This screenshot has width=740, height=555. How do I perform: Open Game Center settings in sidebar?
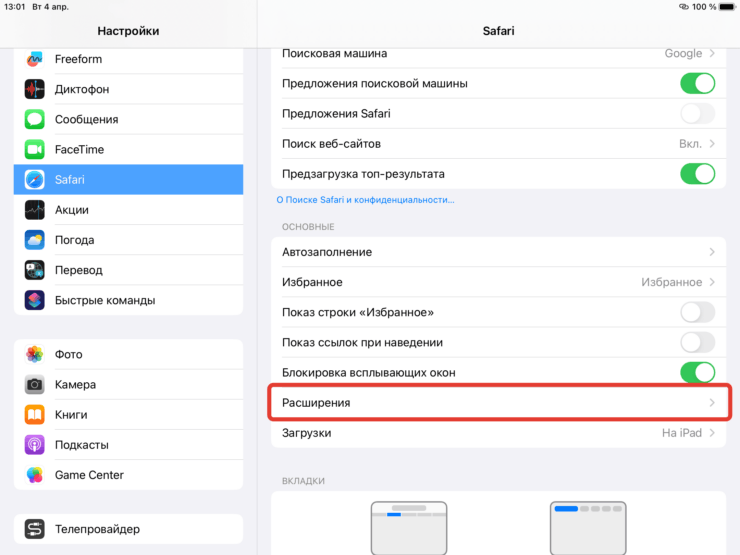pyautogui.click(x=128, y=475)
